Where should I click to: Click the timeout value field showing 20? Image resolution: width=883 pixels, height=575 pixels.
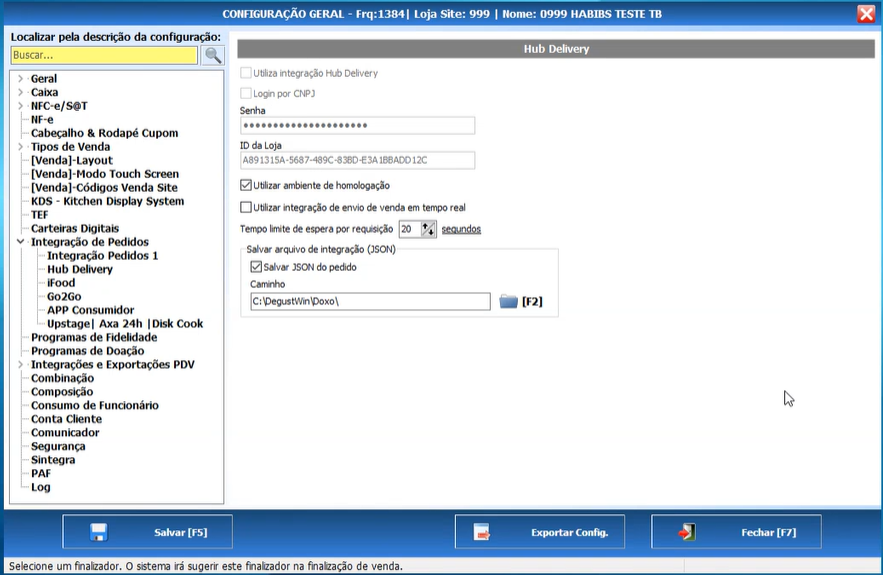(410, 229)
